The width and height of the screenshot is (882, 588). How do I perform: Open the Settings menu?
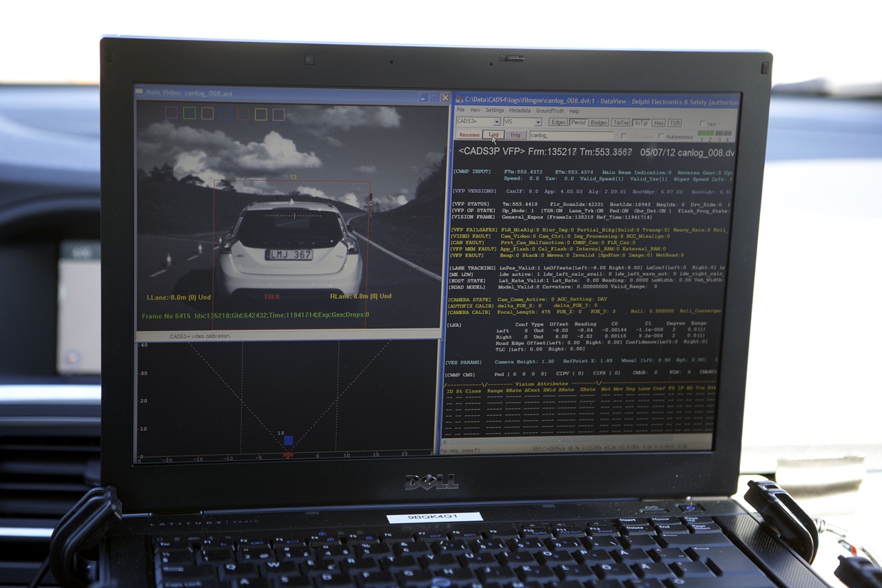(x=495, y=111)
